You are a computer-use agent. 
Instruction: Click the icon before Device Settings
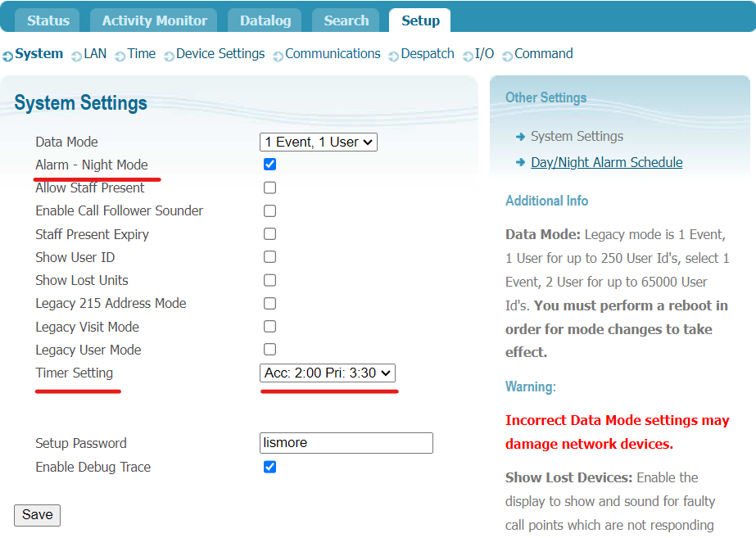click(x=170, y=56)
